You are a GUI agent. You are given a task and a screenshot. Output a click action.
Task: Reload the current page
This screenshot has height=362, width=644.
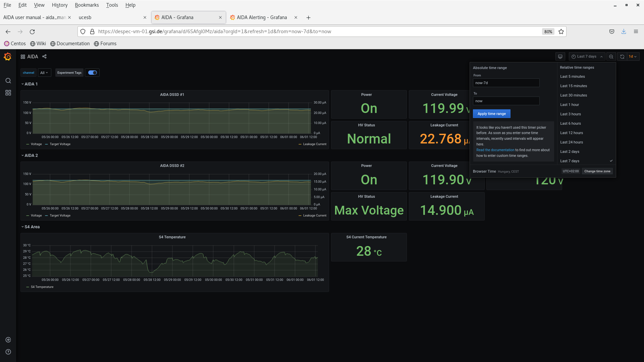(32, 32)
